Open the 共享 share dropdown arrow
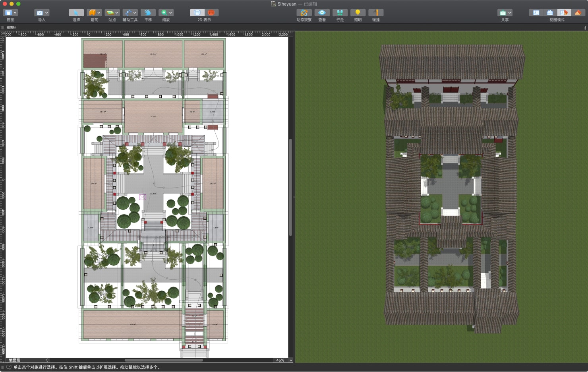The height and width of the screenshot is (372, 588). 510,13
